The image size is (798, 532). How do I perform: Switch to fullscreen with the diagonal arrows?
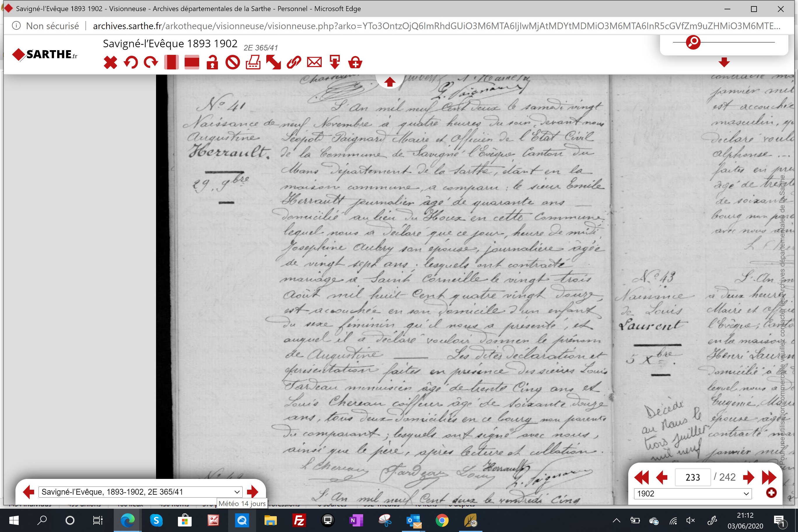pos(274,62)
